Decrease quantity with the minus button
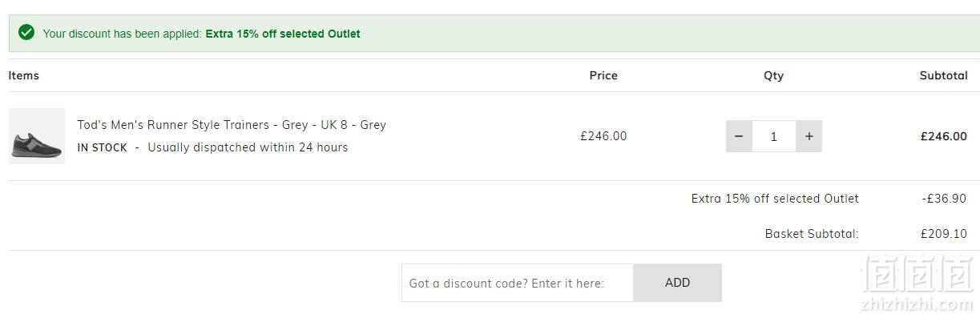Image resolution: width=980 pixels, height=318 pixels. (x=739, y=136)
